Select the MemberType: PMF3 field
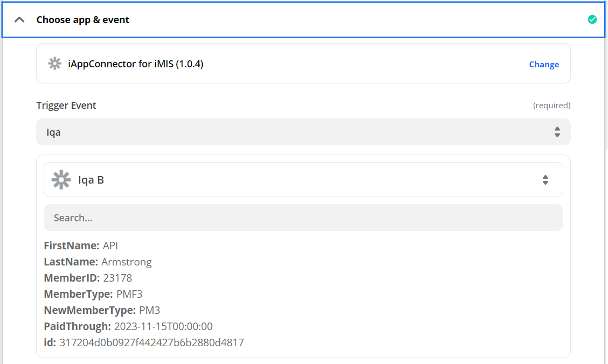The image size is (608, 364). click(93, 295)
